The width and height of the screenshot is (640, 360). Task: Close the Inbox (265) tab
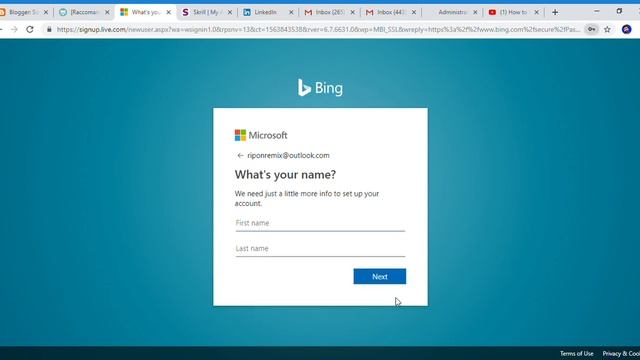(x=353, y=12)
